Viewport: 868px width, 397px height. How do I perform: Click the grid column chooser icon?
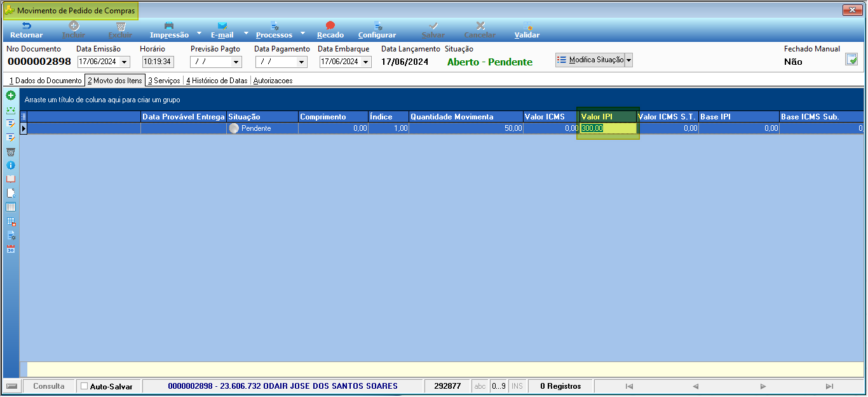[24, 117]
